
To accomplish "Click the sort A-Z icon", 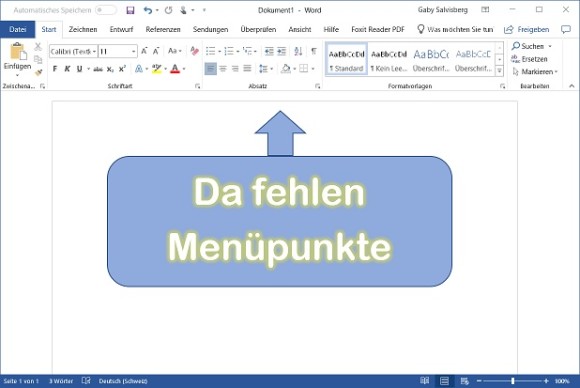I will (x=298, y=51).
